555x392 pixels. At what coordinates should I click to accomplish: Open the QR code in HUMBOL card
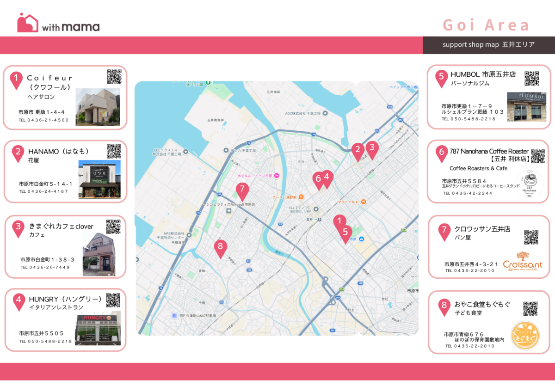532,79
